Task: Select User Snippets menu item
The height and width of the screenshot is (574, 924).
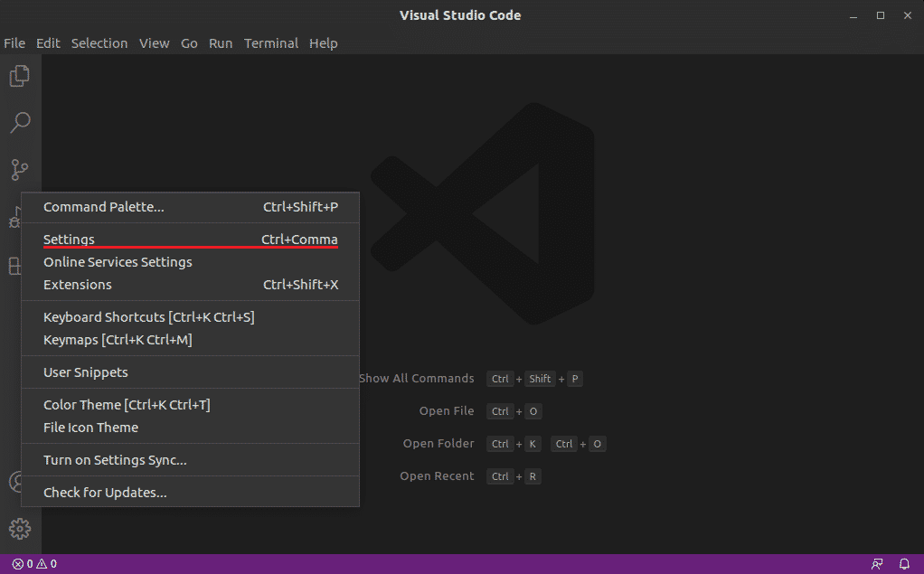Action: pos(86,372)
